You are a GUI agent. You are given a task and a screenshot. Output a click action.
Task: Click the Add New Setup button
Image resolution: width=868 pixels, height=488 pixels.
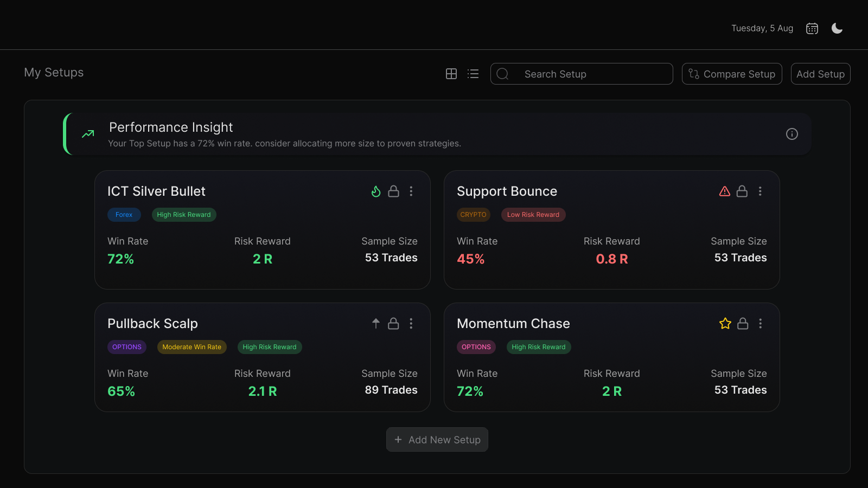[437, 440]
